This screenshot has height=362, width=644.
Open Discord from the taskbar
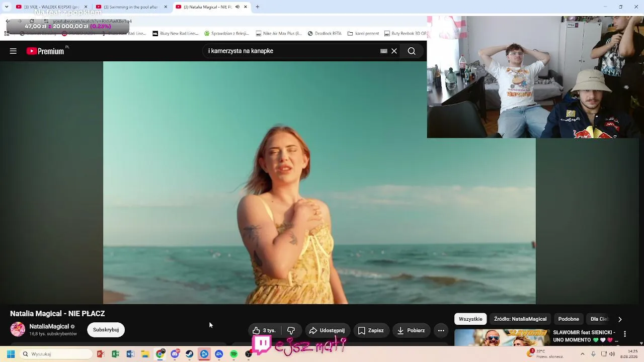[x=175, y=354]
